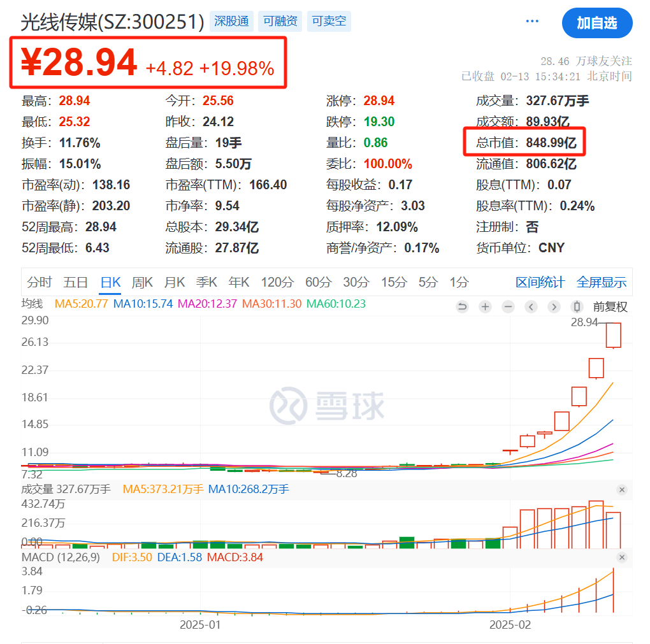Click the MA10:15.74 moving average label
Image resolution: width=650 pixels, height=644 pixels.
pos(143,304)
